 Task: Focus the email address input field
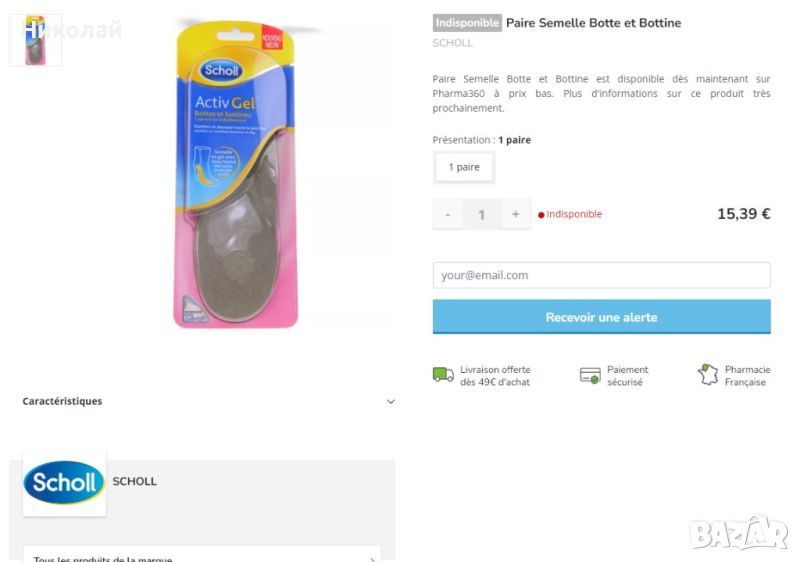[601, 275]
